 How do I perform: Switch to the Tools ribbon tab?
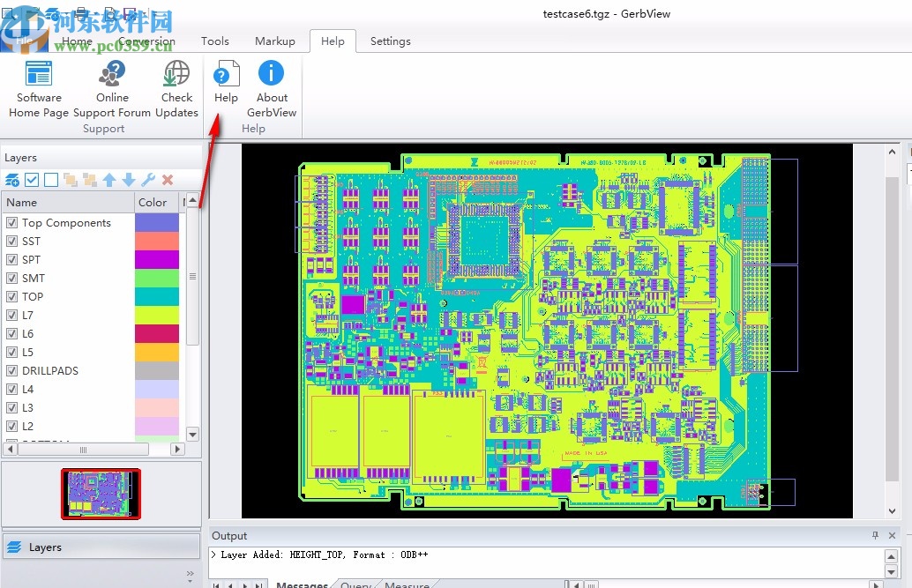[214, 41]
